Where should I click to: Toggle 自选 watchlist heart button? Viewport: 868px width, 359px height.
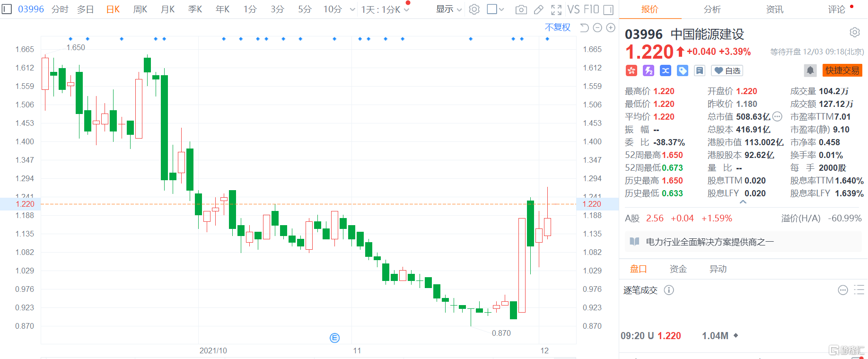(x=727, y=70)
